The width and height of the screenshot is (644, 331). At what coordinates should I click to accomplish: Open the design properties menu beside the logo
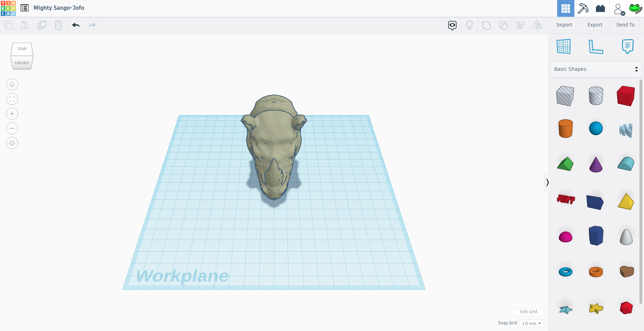[x=24, y=8]
